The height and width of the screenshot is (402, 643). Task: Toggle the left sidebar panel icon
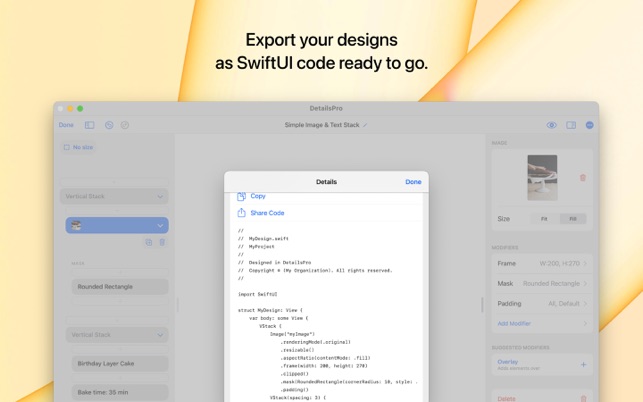(89, 125)
